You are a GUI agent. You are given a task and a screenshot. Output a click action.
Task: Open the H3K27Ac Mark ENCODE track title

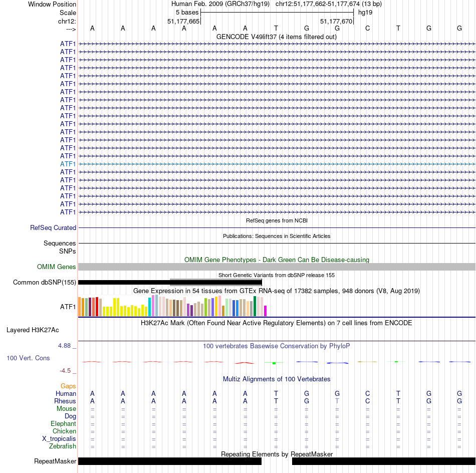pos(276,323)
